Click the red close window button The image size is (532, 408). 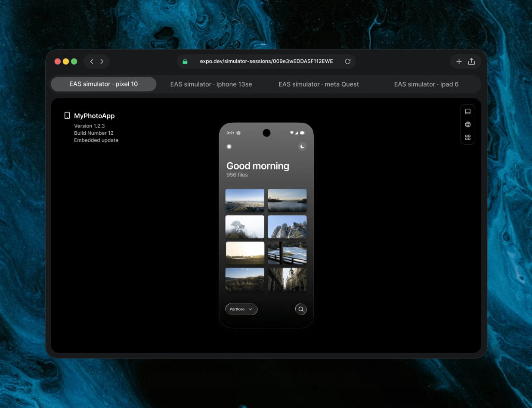(58, 62)
